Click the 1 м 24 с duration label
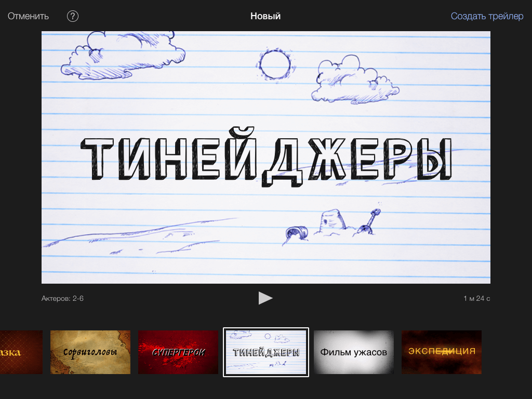Screen dimensions: 532x399 [x=477, y=298]
